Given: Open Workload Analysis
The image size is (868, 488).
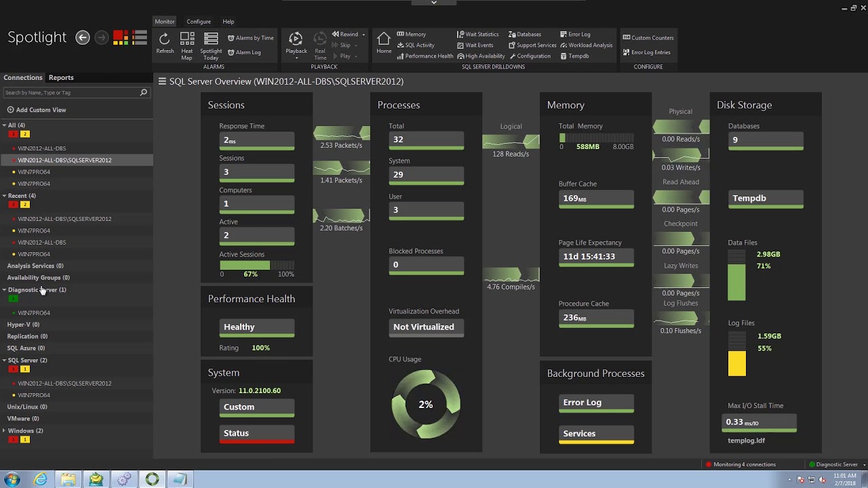Looking at the screenshot, I should (586, 45).
